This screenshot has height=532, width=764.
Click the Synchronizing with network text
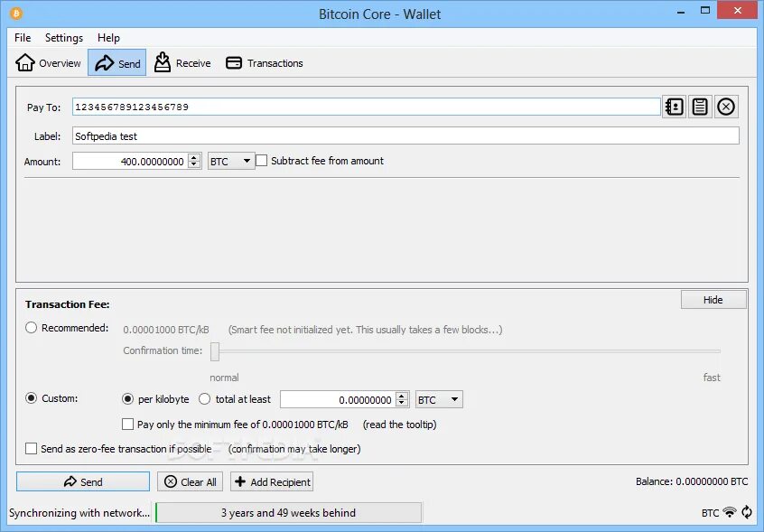79,512
